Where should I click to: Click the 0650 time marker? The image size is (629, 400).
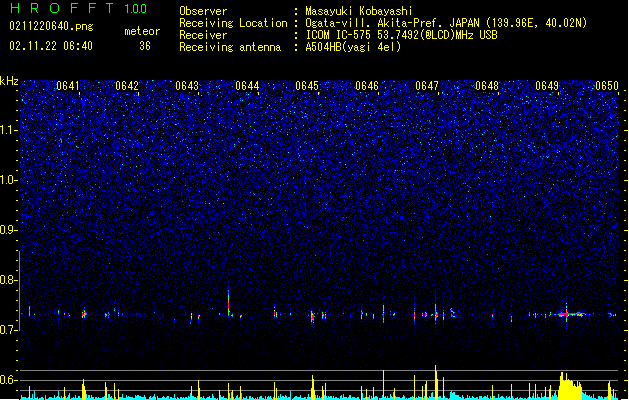pyautogui.click(x=607, y=86)
